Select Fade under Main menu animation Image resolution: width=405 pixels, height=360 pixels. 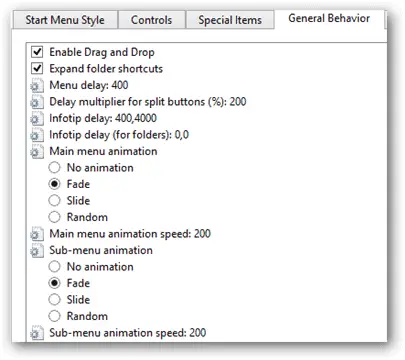[x=54, y=184]
